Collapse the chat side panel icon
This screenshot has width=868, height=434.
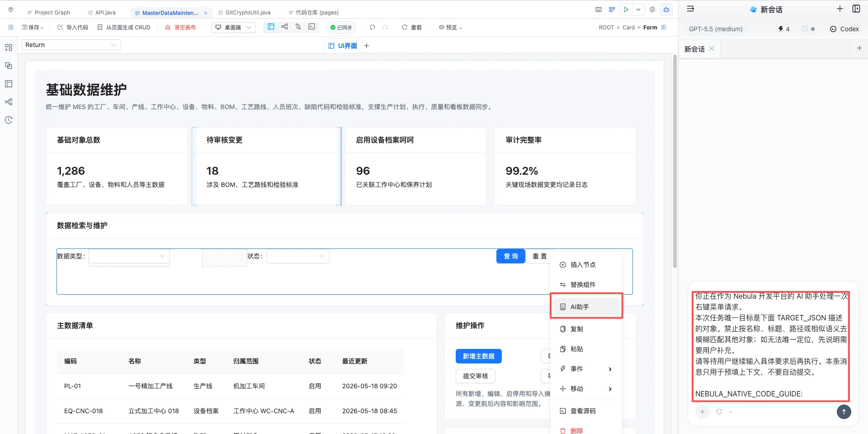(856, 9)
